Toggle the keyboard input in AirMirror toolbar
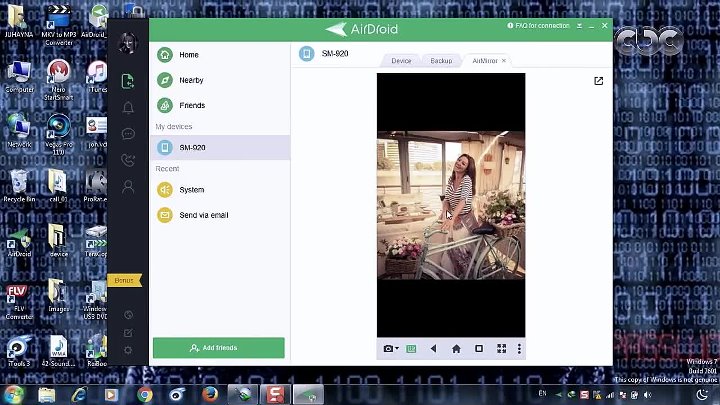The width and height of the screenshot is (720, 405). (x=411, y=349)
